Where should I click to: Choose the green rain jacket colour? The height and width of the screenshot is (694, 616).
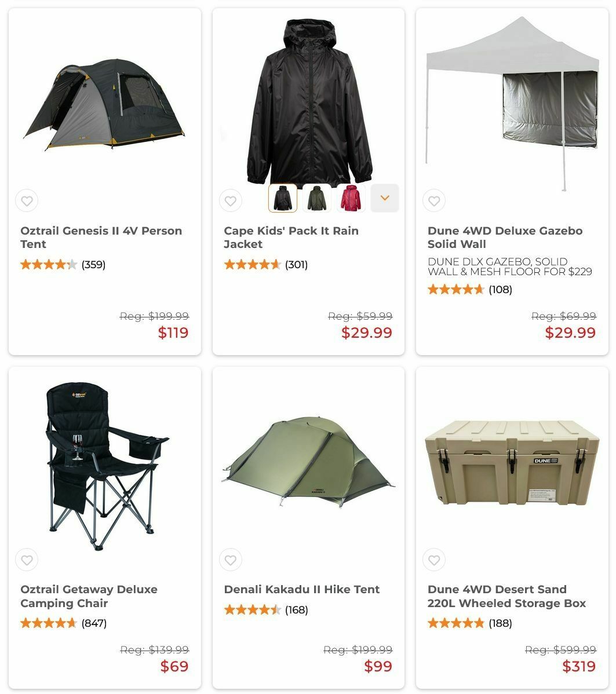click(316, 198)
